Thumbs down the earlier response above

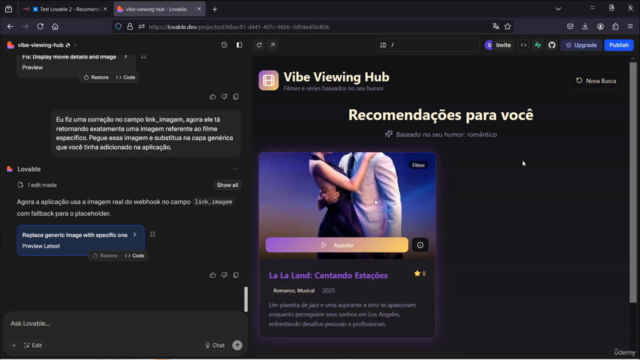point(224,97)
